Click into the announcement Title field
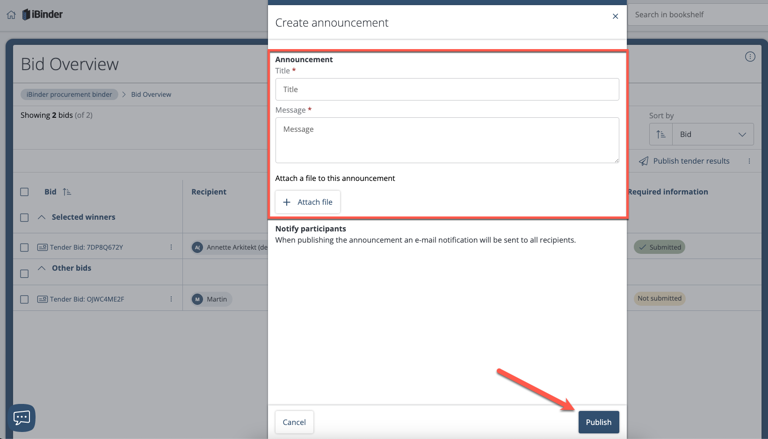This screenshot has height=439, width=768. pos(447,89)
